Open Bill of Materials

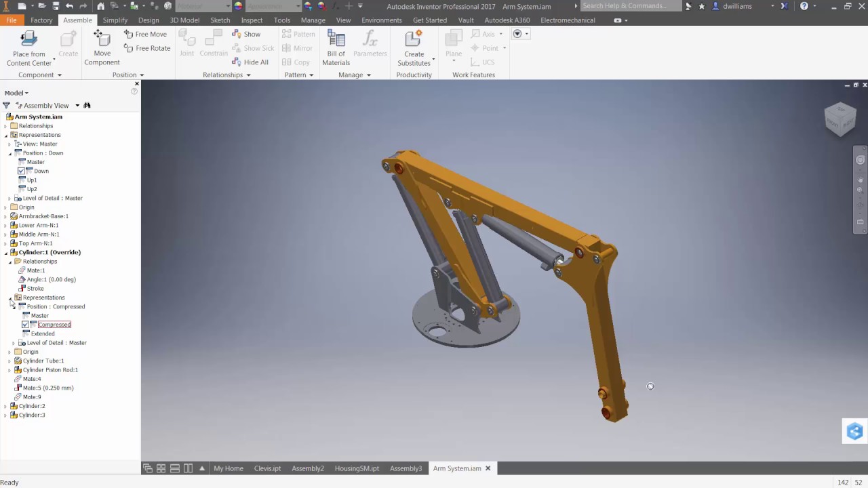[x=336, y=47]
